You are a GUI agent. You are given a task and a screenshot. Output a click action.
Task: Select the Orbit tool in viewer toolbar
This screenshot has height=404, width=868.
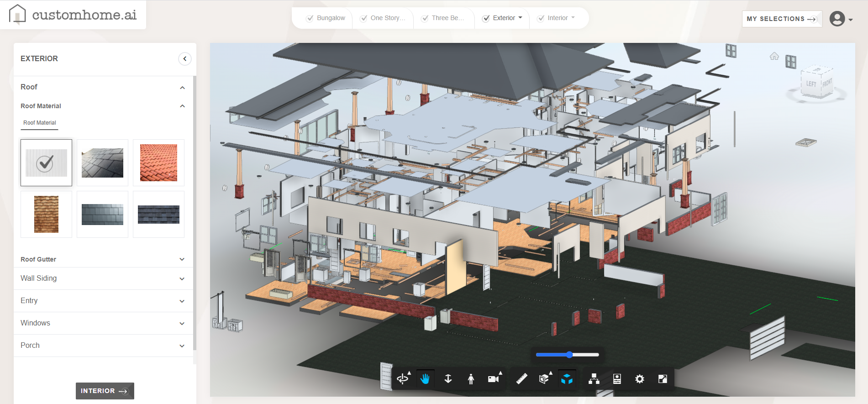[403, 379]
